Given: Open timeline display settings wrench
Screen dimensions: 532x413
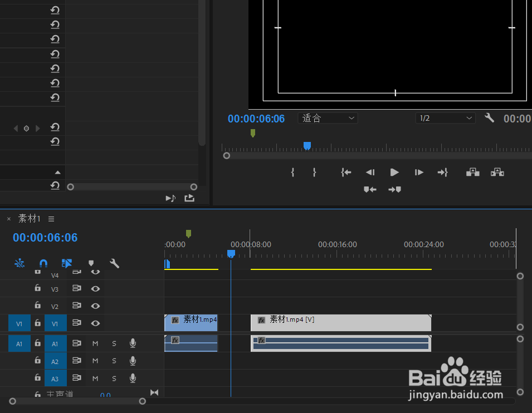Looking at the screenshot, I should click(114, 263).
